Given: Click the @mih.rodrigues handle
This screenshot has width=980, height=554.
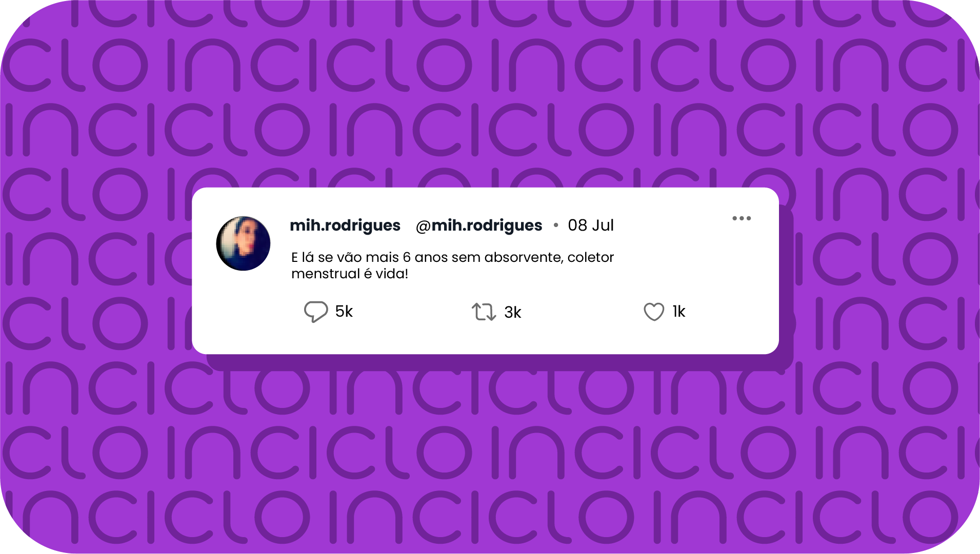Looking at the screenshot, I should pos(479,225).
